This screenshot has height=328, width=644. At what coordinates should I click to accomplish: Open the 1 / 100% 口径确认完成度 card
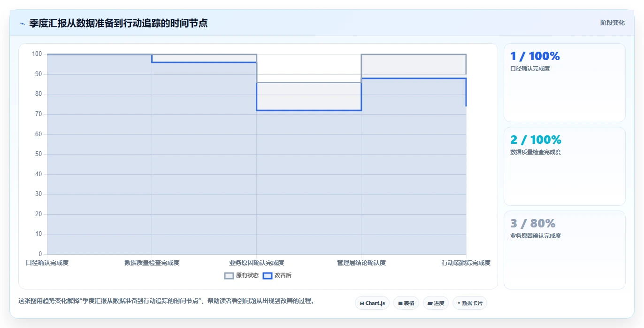[564, 83]
